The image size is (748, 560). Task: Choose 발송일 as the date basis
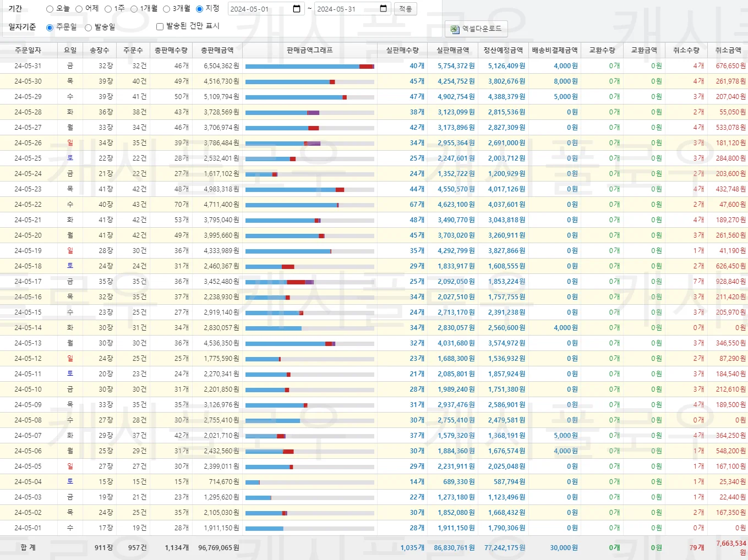88,28
